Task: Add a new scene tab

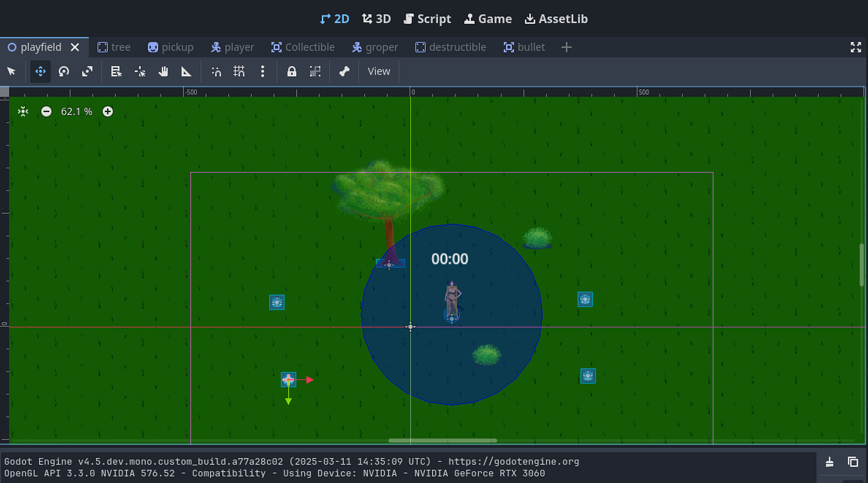Action: pyautogui.click(x=567, y=47)
